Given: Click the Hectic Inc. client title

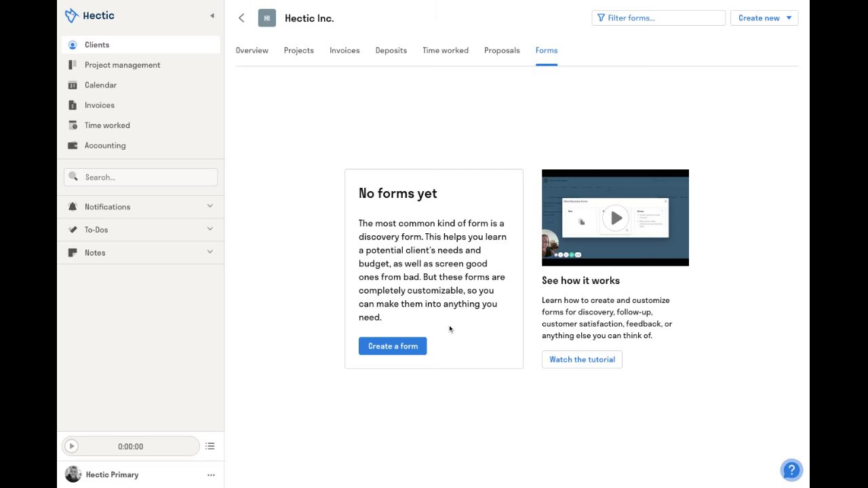Looking at the screenshot, I should coord(309,18).
